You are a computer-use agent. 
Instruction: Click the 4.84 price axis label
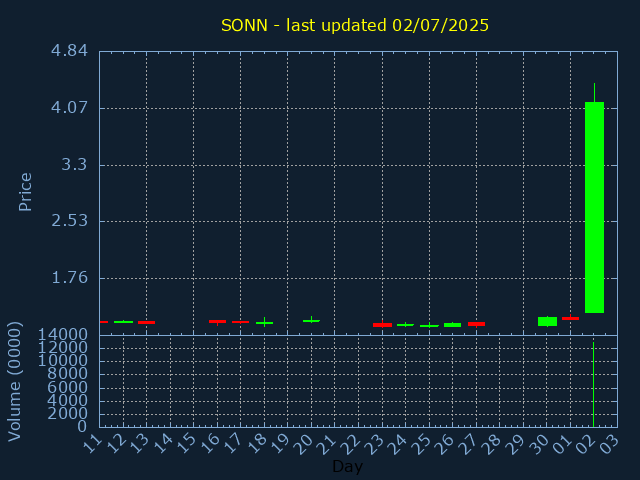[69, 51]
